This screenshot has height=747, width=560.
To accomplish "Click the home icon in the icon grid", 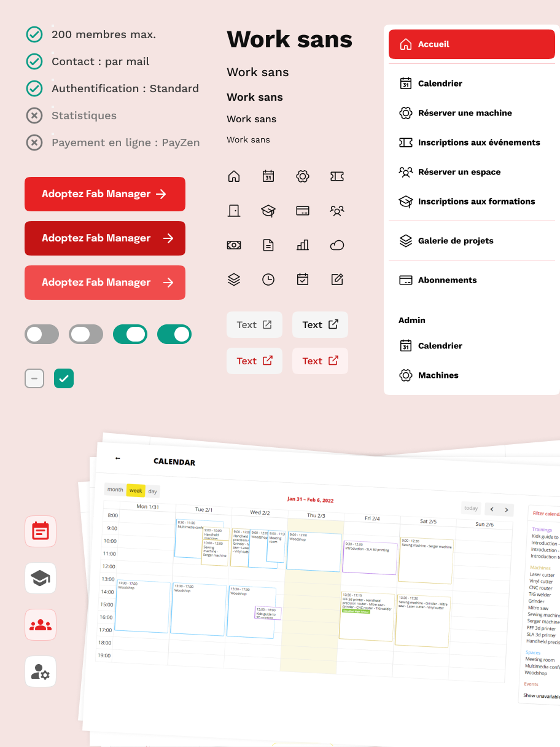I will tap(234, 176).
